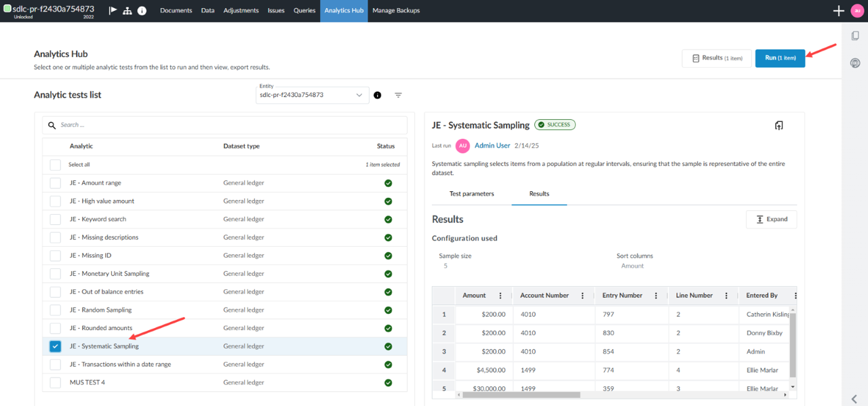Click the Admin User link under Last run

(492, 145)
